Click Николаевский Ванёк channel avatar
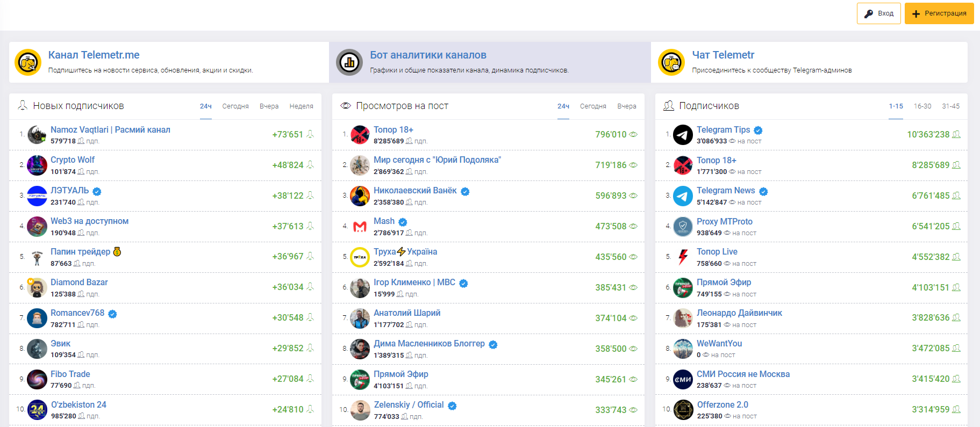 point(360,196)
